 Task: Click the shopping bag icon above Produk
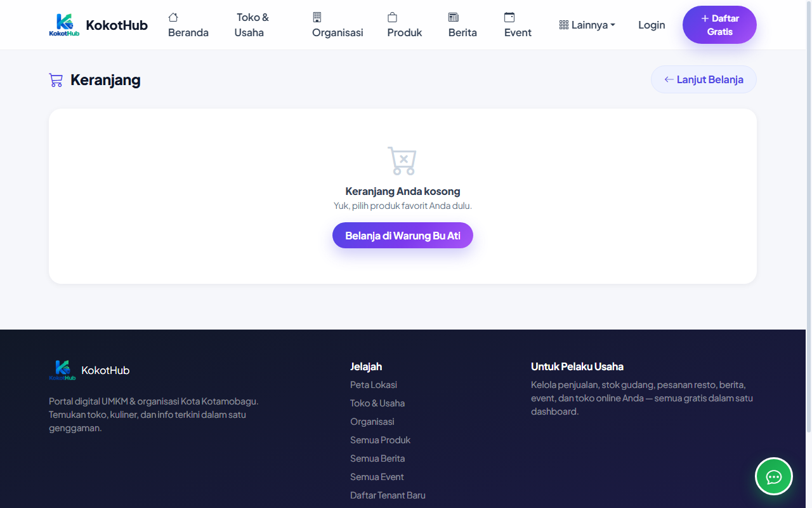393,17
